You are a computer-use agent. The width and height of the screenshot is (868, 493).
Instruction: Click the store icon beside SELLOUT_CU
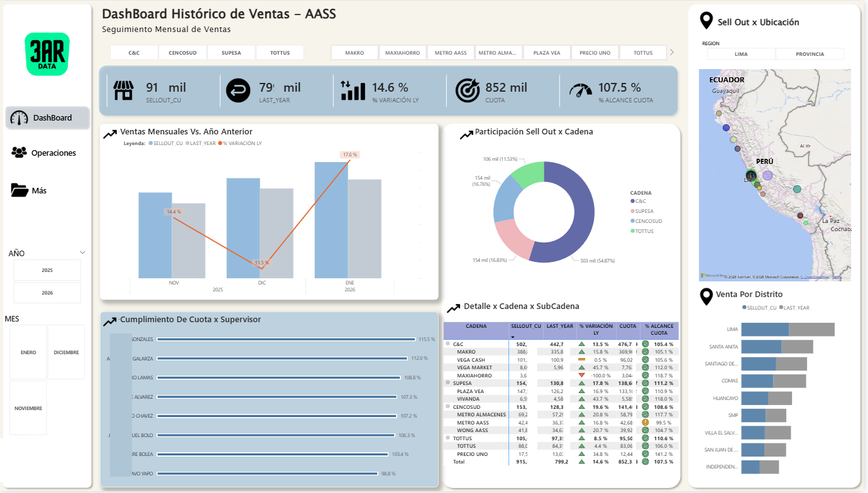coord(124,91)
